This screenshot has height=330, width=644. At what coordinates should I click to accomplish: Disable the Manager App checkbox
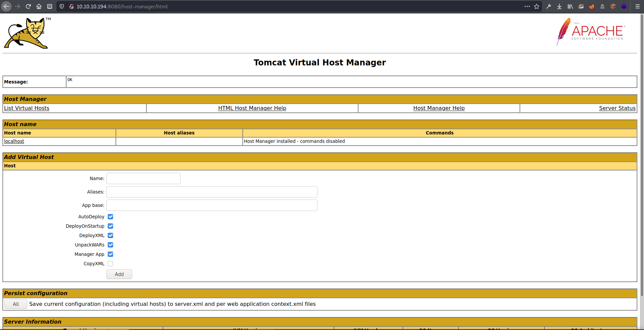[x=110, y=254]
